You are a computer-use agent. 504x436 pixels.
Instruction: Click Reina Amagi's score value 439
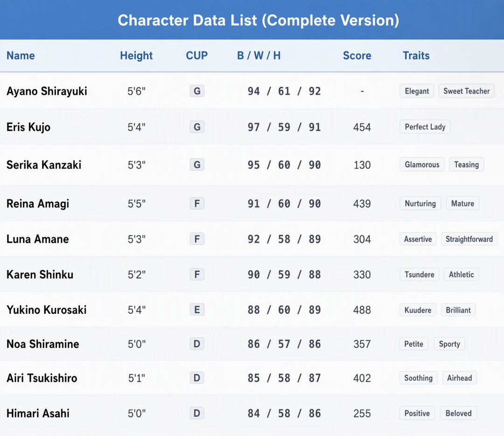(362, 204)
